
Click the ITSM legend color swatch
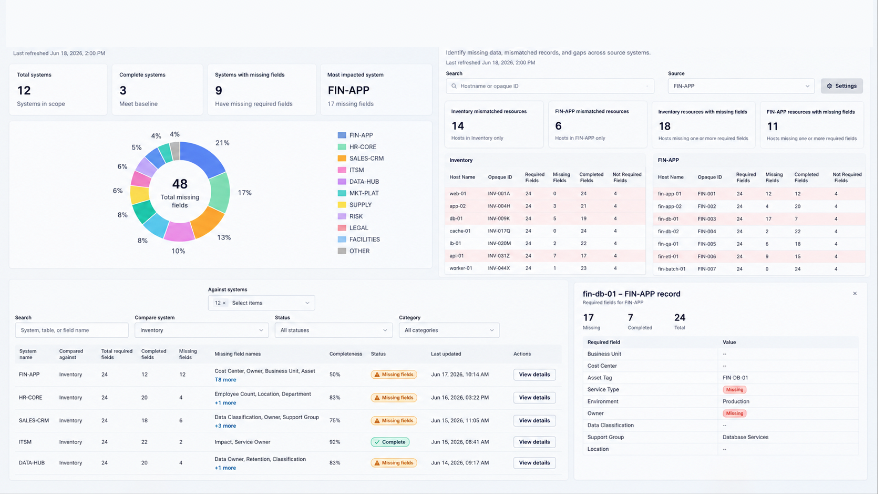342,170
